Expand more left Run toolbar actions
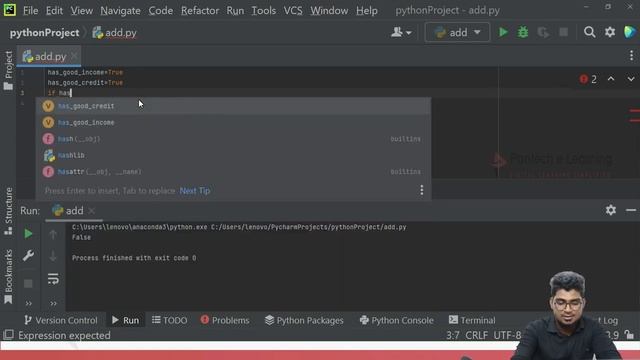 coord(29,303)
